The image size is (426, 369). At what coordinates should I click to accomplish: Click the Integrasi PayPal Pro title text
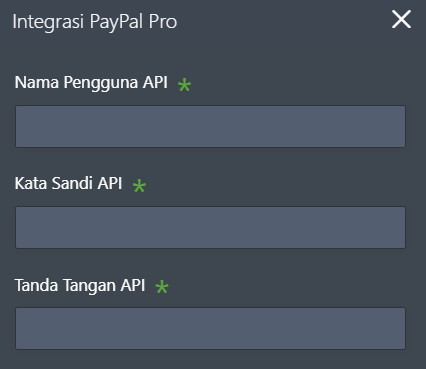click(95, 22)
